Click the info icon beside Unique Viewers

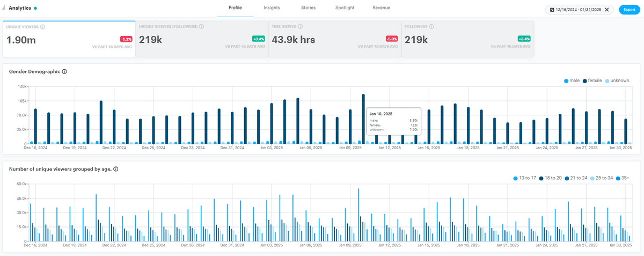[x=42, y=27]
